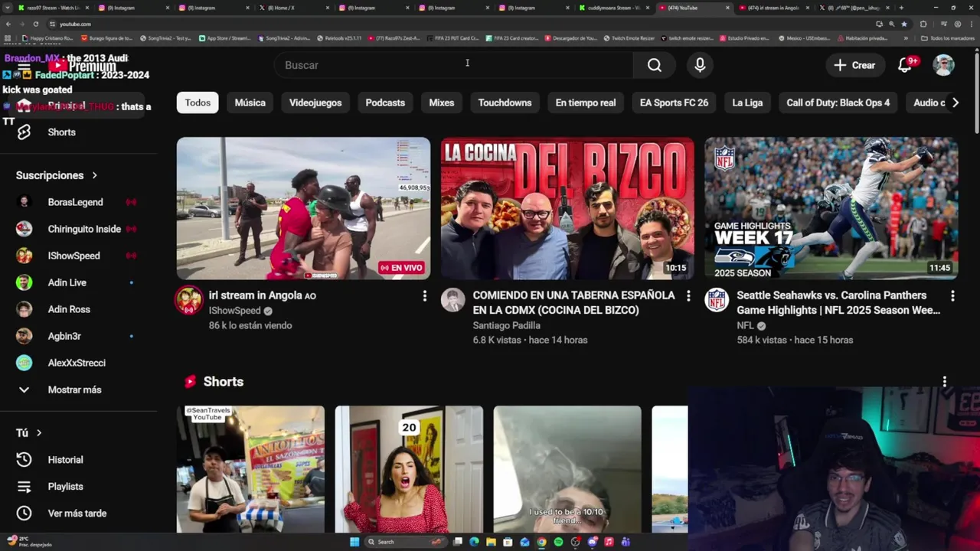Screen dimensions: 980x551
Task: Open options menu for Seahawks vs Panthers video
Action: tap(952, 296)
